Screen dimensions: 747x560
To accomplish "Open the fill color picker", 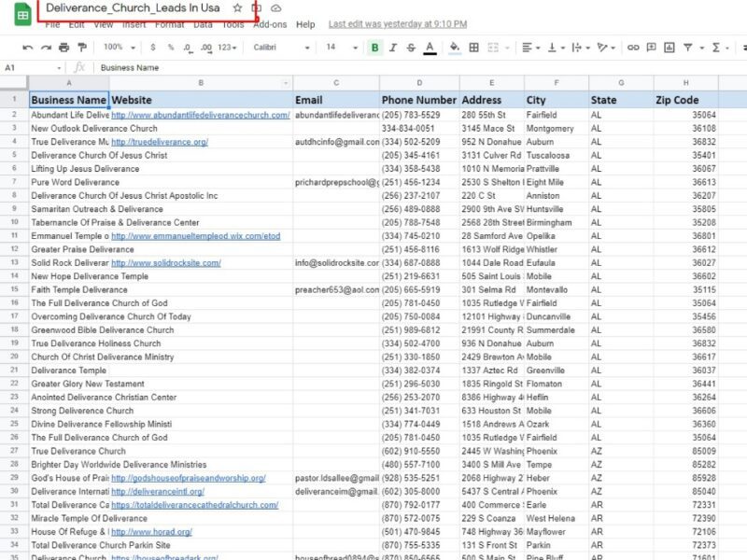I will (x=455, y=47).
